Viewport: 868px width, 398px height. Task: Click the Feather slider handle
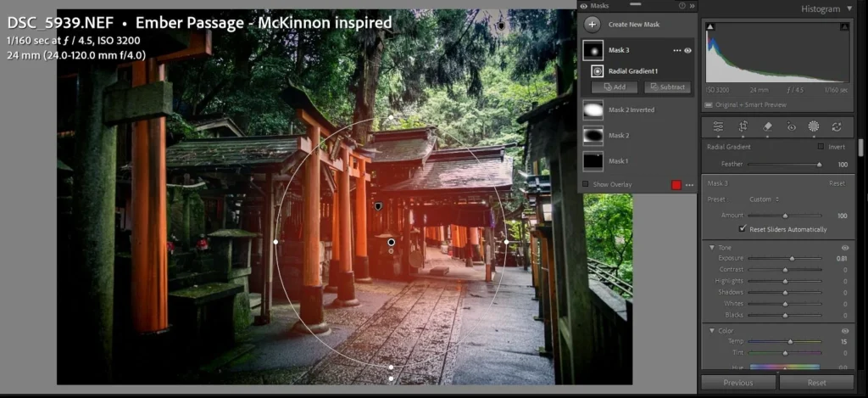pos(820,165)
